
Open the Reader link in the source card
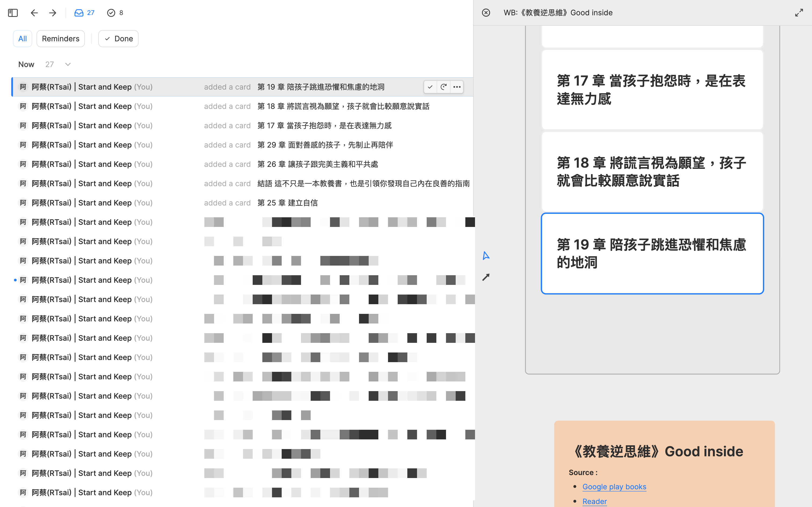(x=594, y=501)
